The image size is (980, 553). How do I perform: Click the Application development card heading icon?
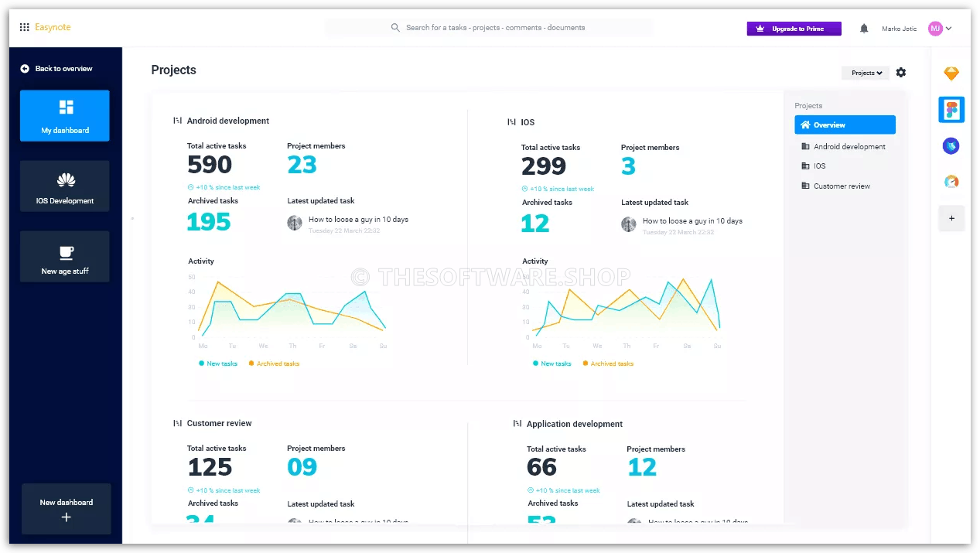click(517, 424)
